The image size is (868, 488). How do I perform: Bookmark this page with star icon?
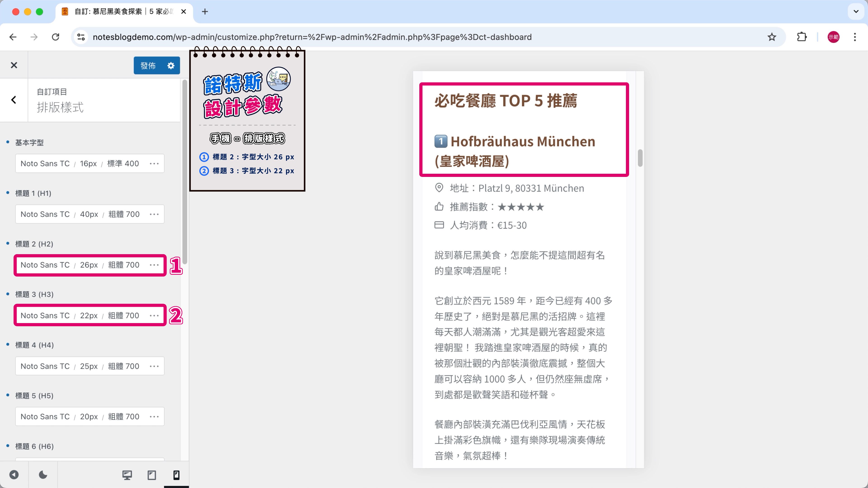click(772, 37)
